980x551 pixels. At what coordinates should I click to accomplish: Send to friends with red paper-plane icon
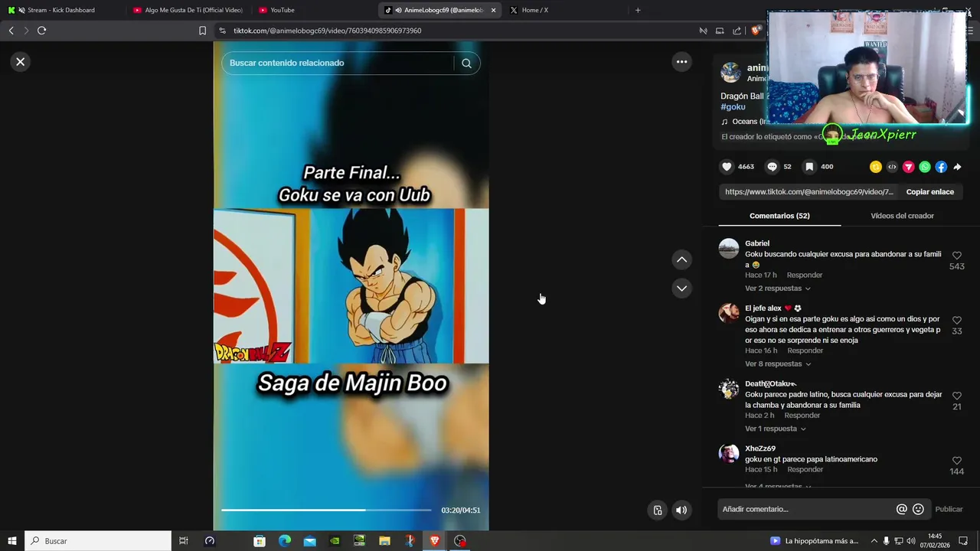point(909,167)
